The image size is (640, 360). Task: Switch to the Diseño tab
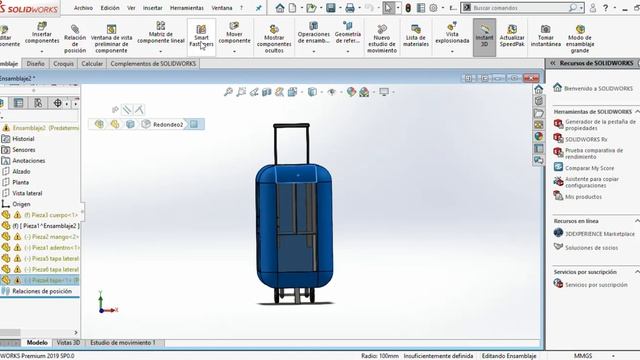(x=36, y=64)
